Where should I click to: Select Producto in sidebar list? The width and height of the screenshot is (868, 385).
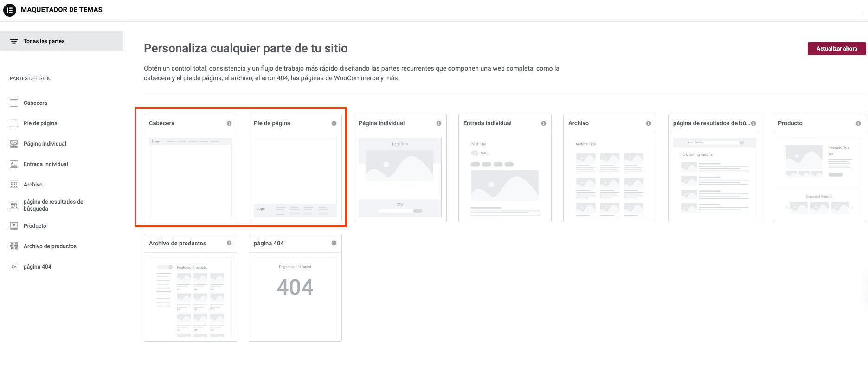click(35, 226)
